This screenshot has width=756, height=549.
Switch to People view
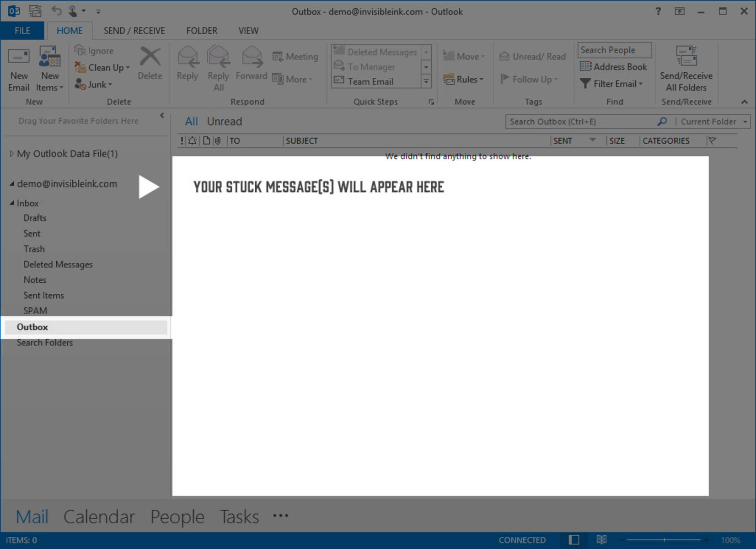point(177,517)
